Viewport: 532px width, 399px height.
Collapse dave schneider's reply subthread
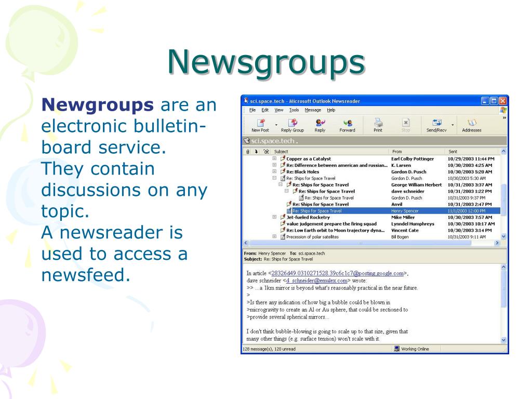point(287,191)
